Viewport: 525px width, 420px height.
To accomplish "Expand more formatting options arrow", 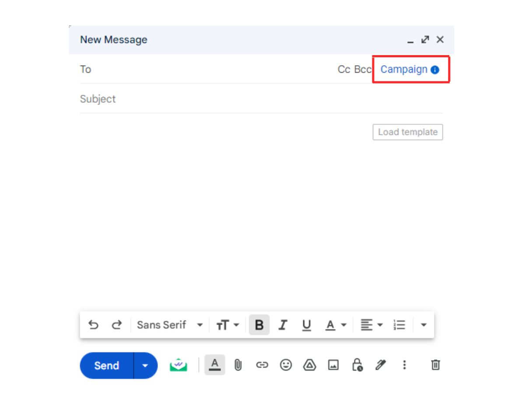I will (x=423, y=325).
